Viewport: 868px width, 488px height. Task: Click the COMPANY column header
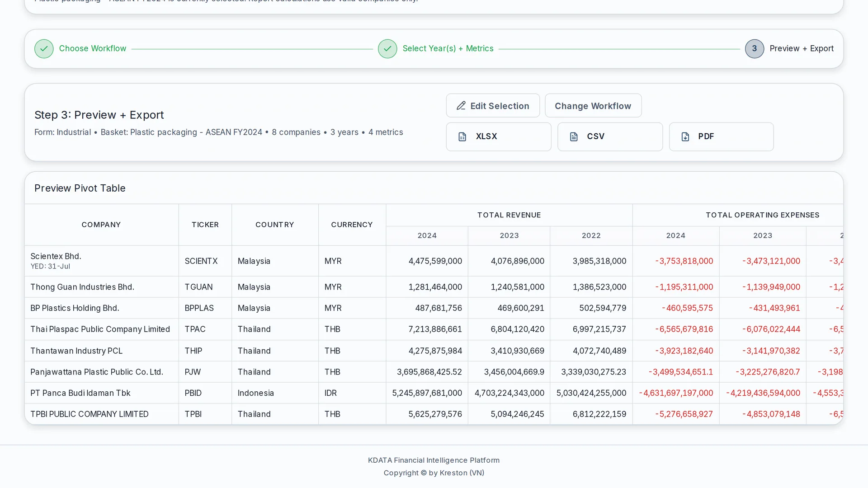[x=101, y=225]
